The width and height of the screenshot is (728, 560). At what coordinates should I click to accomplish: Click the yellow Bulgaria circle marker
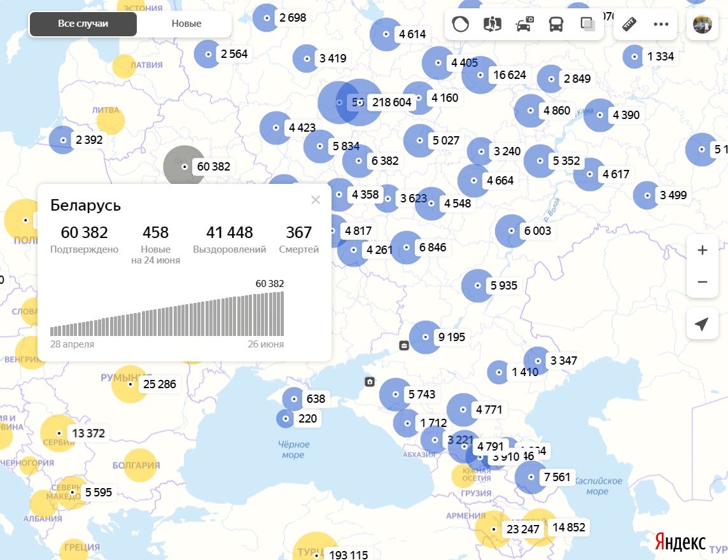point(140,465)
